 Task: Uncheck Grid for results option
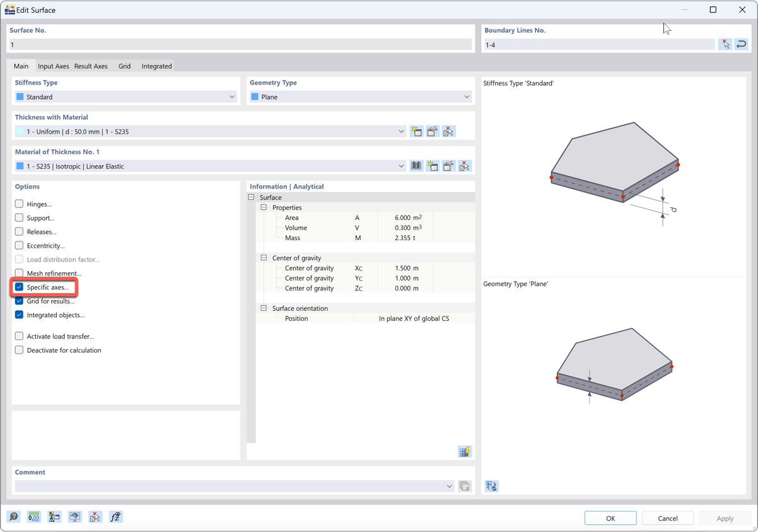[19, 301]
